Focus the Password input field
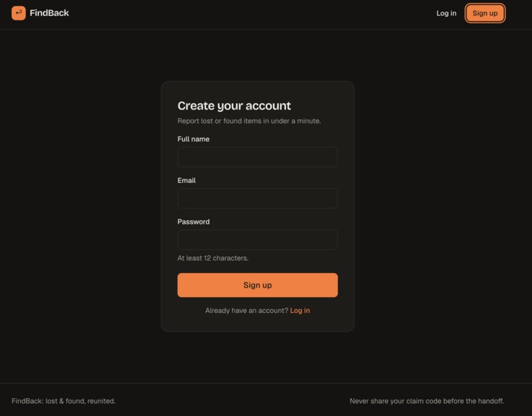Image resolution: width=532 pixels, height=416 pixels. point(258,240)
